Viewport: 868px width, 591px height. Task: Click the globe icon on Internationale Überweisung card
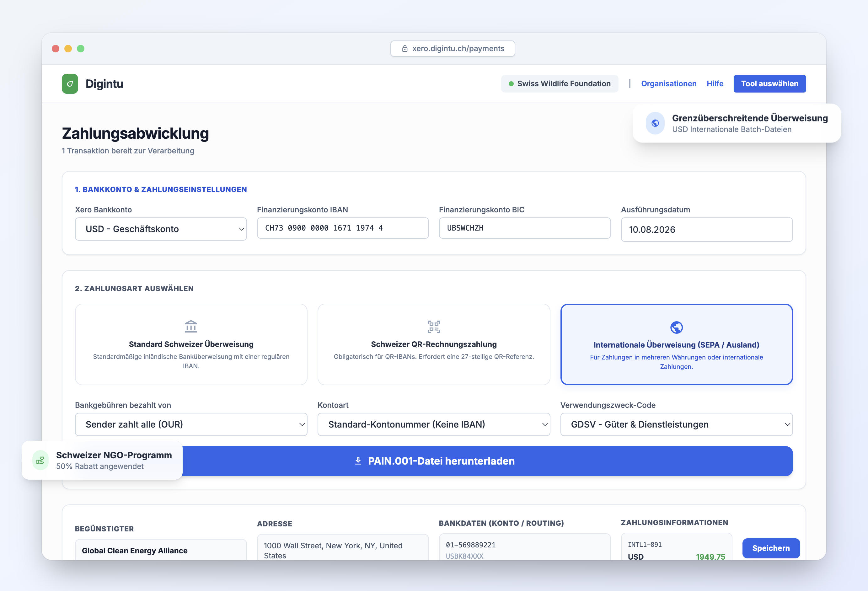[676, 327]
